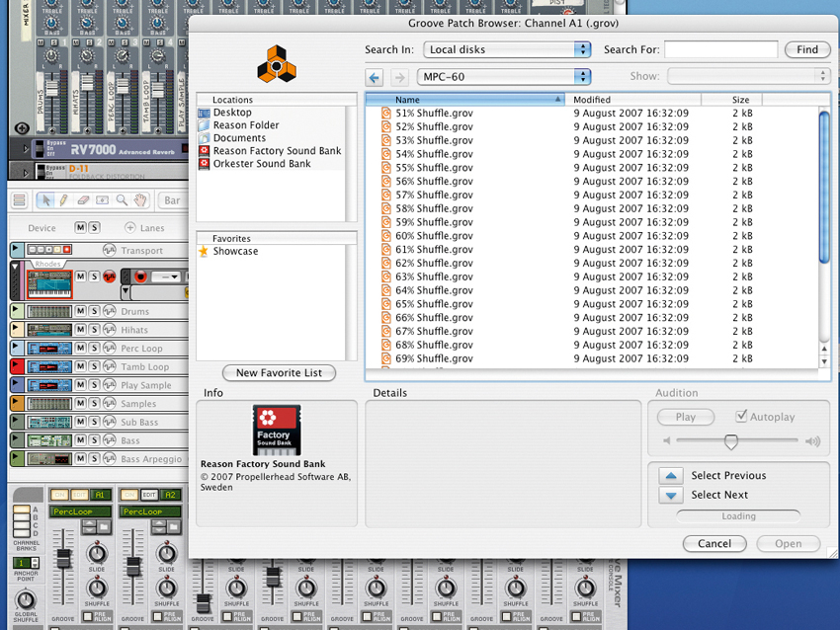This screenshot has width=840, height=630.
Task: Click the Transport track device icon
Action: (49, 250)
